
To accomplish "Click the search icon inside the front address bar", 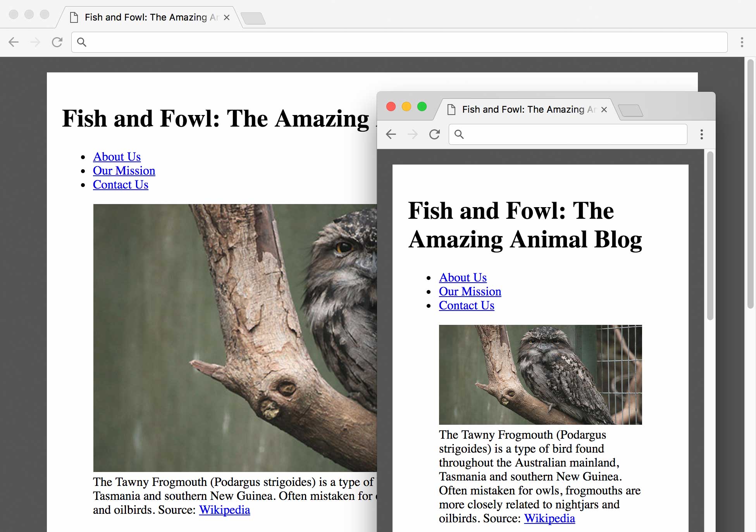I will coord(459,134).
